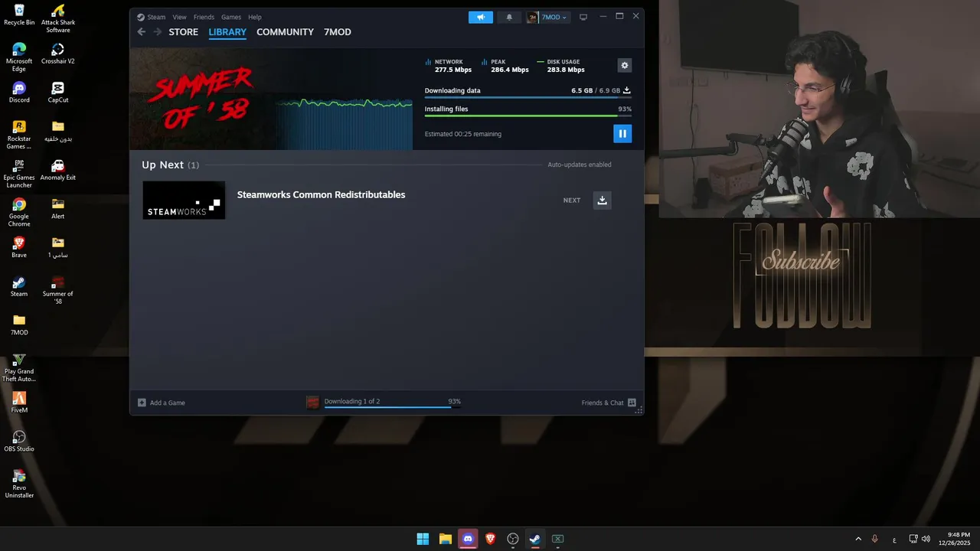Image resolution: width=980 pixels, height=551 pixels.
Task: Open the Help menu
Action: 255,17
